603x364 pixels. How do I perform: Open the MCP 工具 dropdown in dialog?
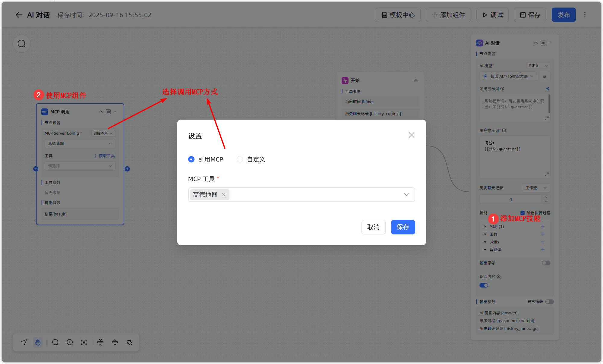pyautogui.click(x=301, y=195)
